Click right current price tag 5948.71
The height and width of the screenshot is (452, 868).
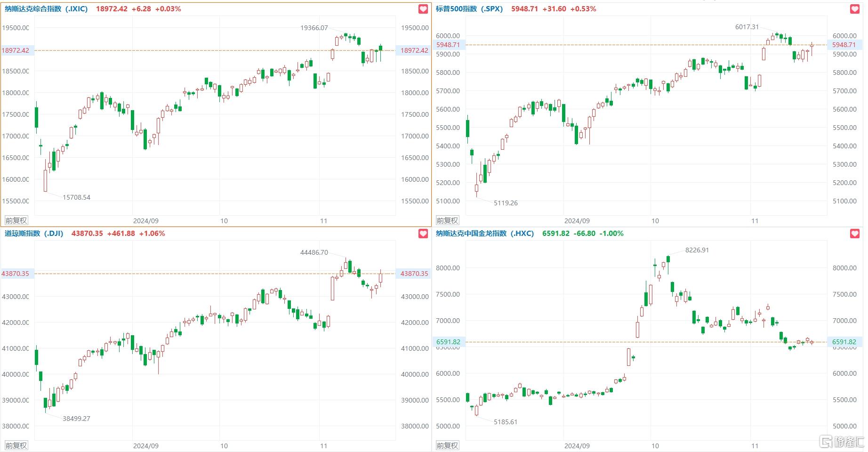(x=844, y=45)
